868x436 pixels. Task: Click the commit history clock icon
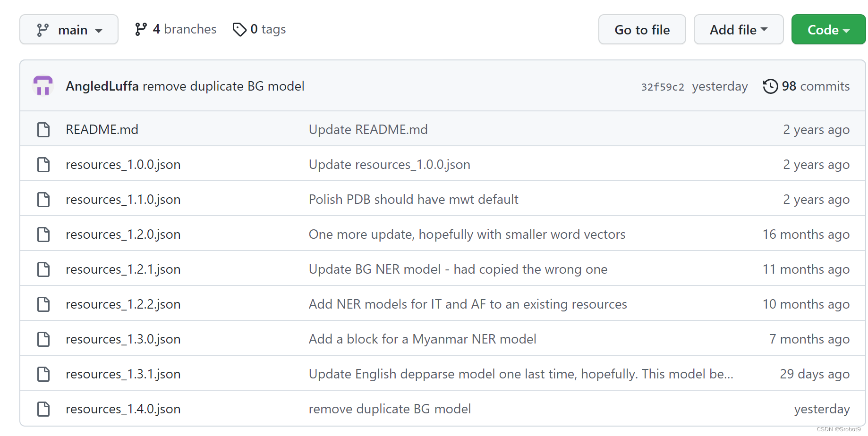(770, 86)
